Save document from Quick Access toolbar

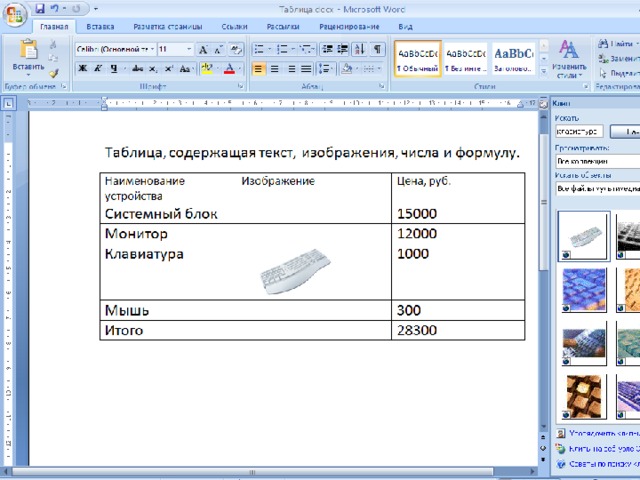click(x=39, y=8)
